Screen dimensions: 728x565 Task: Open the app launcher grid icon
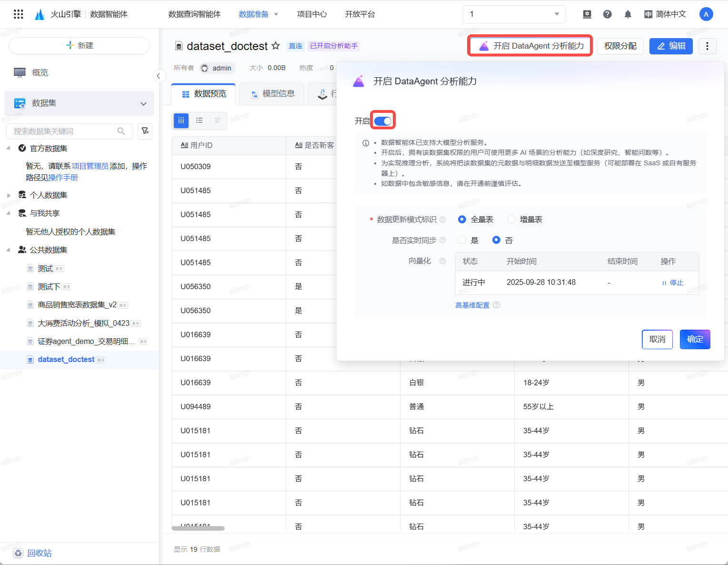tap(19, 14)
